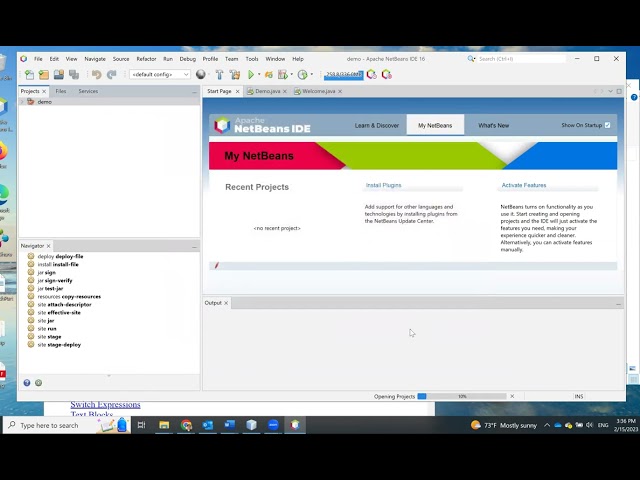640x480 pixels.
Task: Switch to the Welcome.java editor tab
Action: 319,91
